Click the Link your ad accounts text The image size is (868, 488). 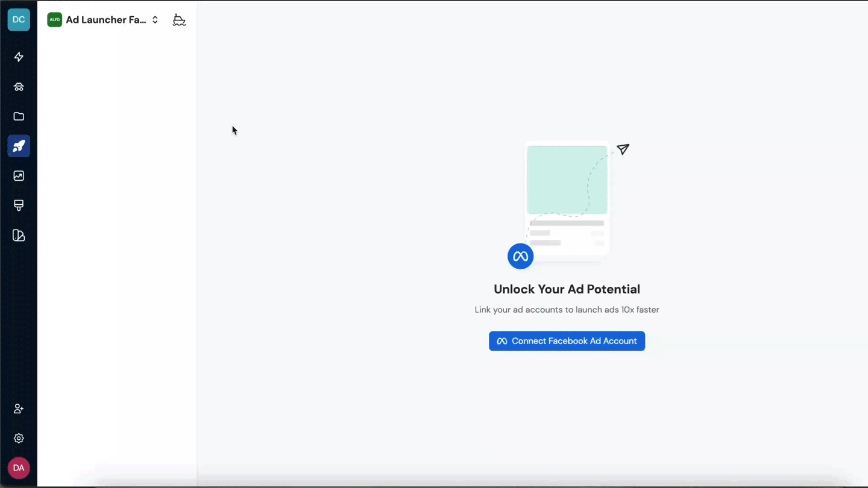tap(567, 310)
